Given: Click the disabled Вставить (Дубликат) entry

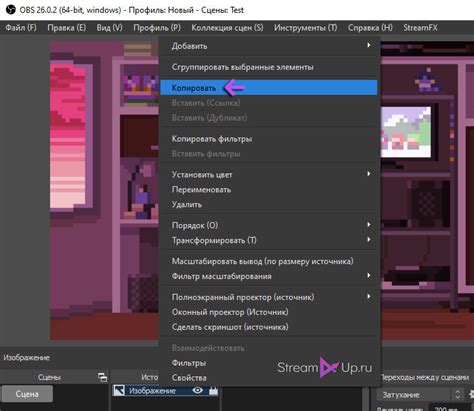Looking at the screenshot, I should [269, 118].
